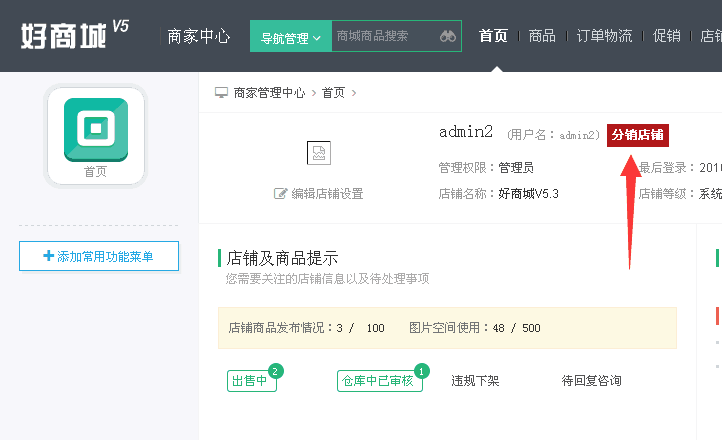Click 店铺名称 value 好商城V5.3
The width and height of the screenshot is (722, 440).
(x=529, y=194)
